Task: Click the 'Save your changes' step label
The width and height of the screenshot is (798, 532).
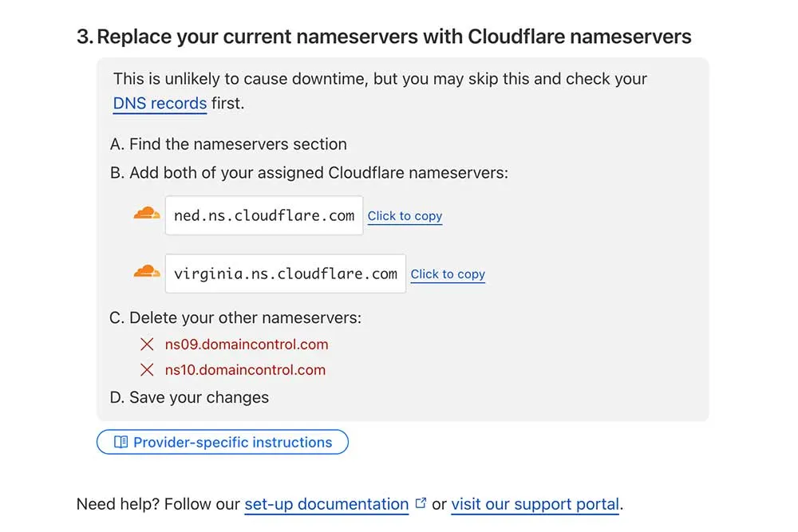Action: (189, 397)
